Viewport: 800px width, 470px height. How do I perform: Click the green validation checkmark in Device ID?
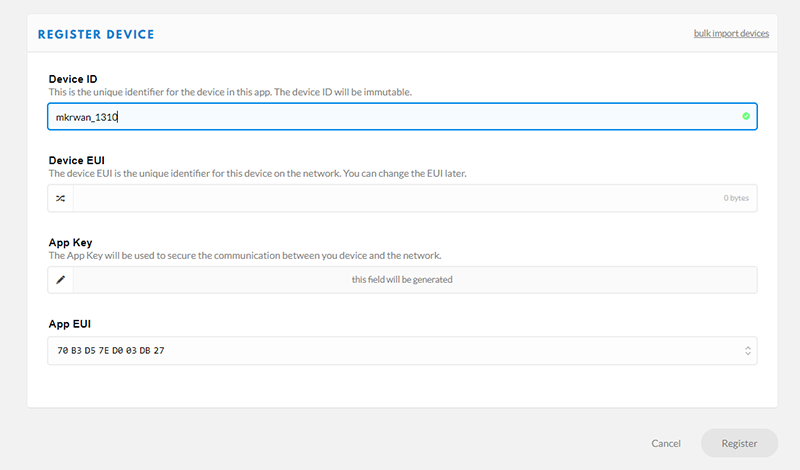pos(746,116)
